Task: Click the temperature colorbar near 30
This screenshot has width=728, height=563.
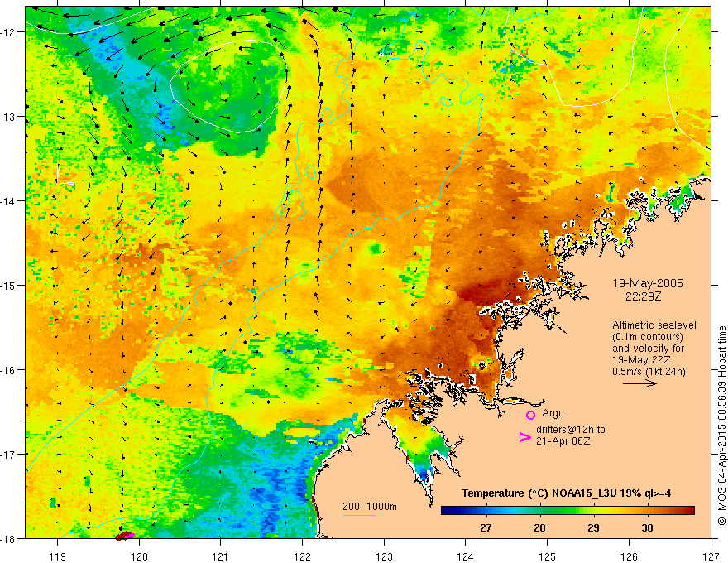Action: click(647, 511)
